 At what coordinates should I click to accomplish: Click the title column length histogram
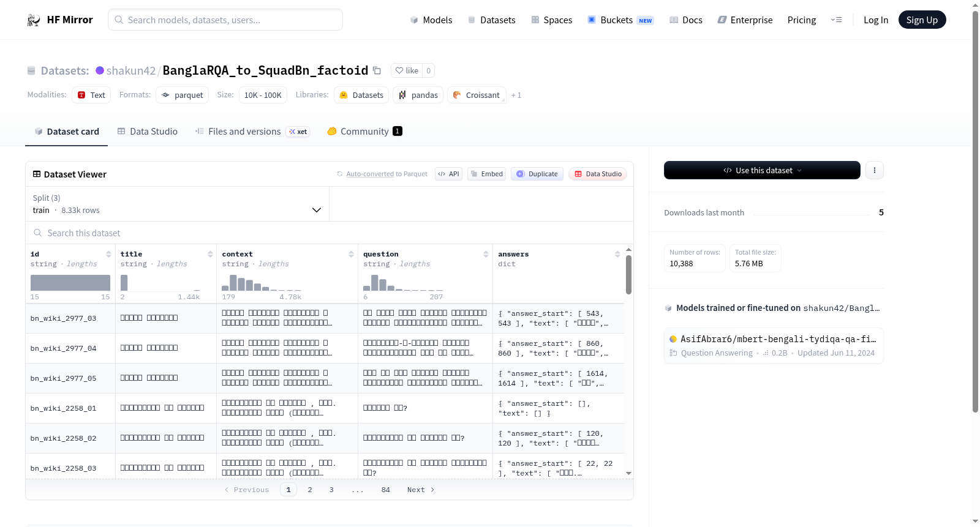(160, 283)
